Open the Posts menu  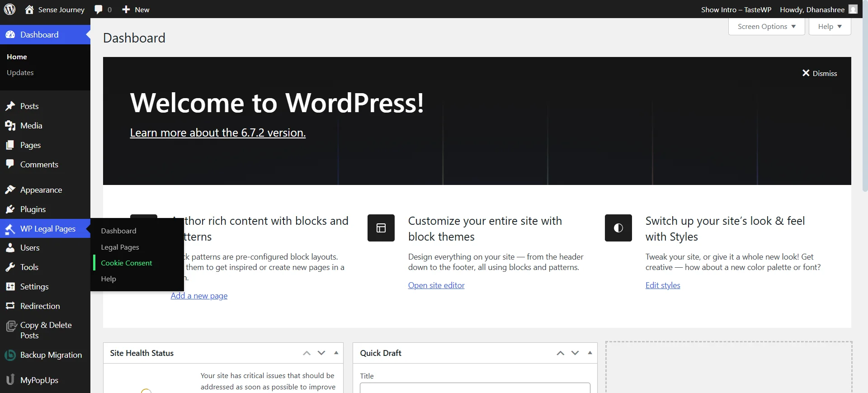(x=29, y=106)
